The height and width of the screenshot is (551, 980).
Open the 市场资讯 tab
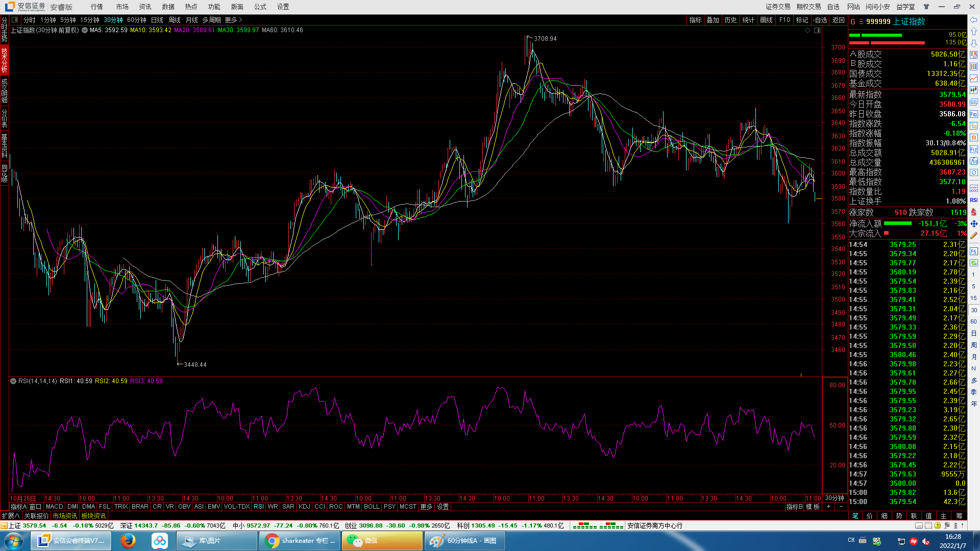[65, 516]
